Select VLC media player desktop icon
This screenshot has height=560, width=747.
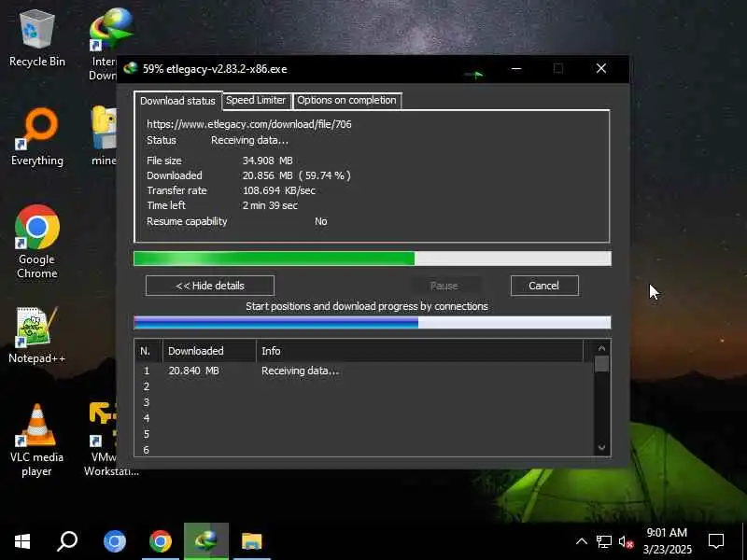(x=36, y=440)
